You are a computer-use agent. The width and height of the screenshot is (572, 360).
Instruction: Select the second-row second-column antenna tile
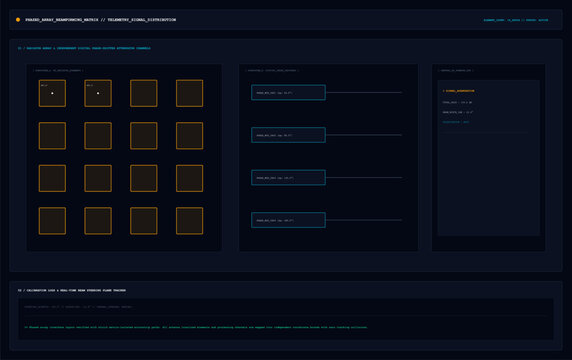(x=98, y=136)
